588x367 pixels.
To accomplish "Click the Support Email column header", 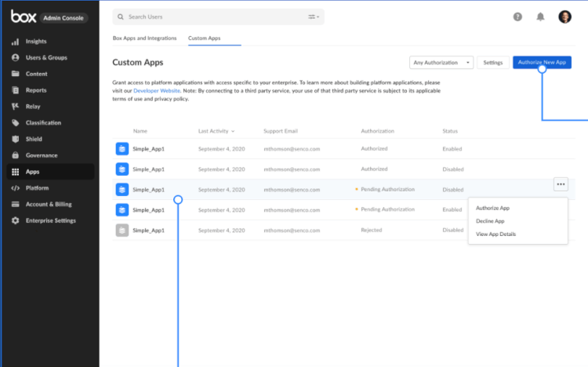I will point(281,131).
